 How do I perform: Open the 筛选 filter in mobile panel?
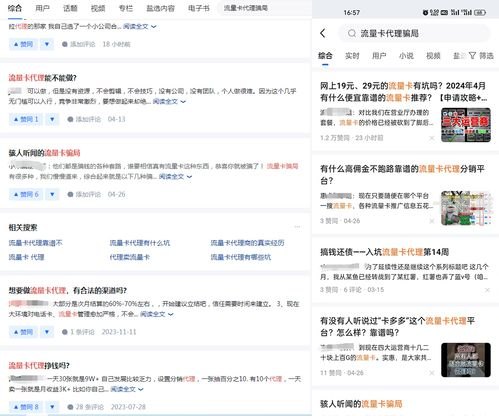tap(481, 56)
